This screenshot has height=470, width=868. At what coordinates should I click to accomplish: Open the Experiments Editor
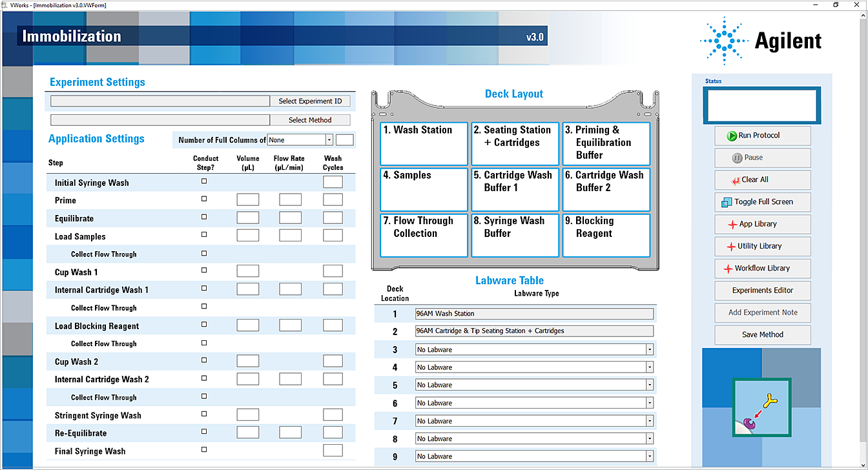click(763, 291)
